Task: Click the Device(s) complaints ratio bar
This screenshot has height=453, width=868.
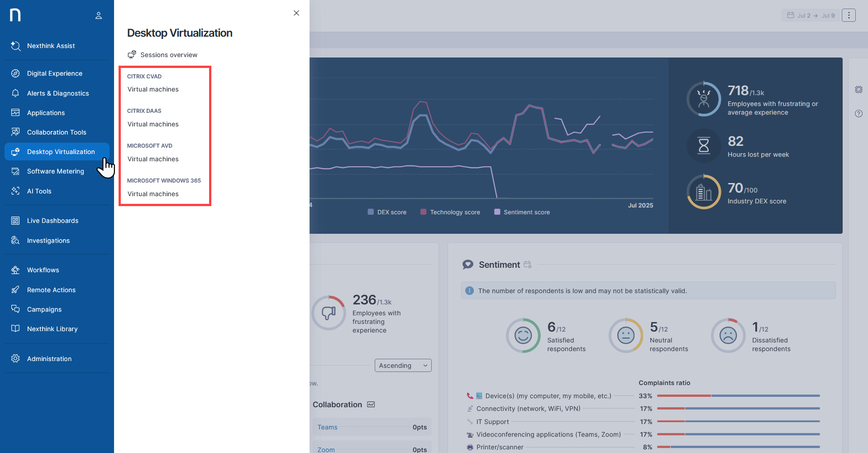Action: [x=738, y=396]
